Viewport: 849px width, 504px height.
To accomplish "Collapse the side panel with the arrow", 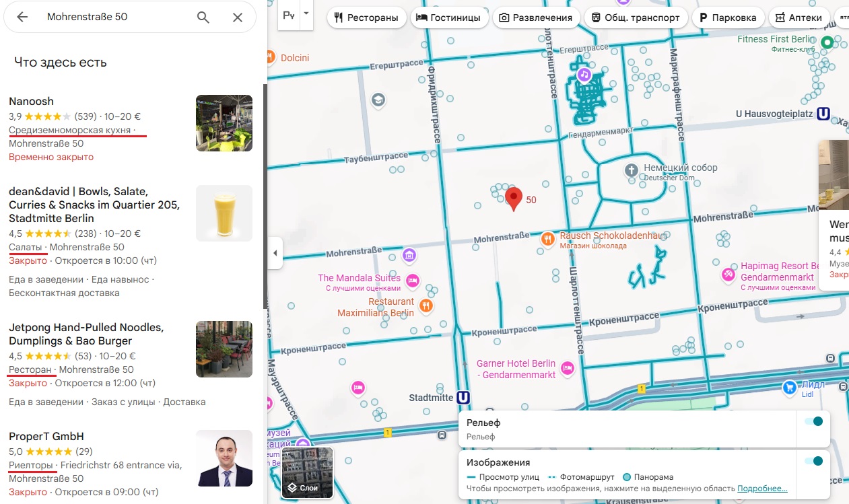I will [275, 253].
